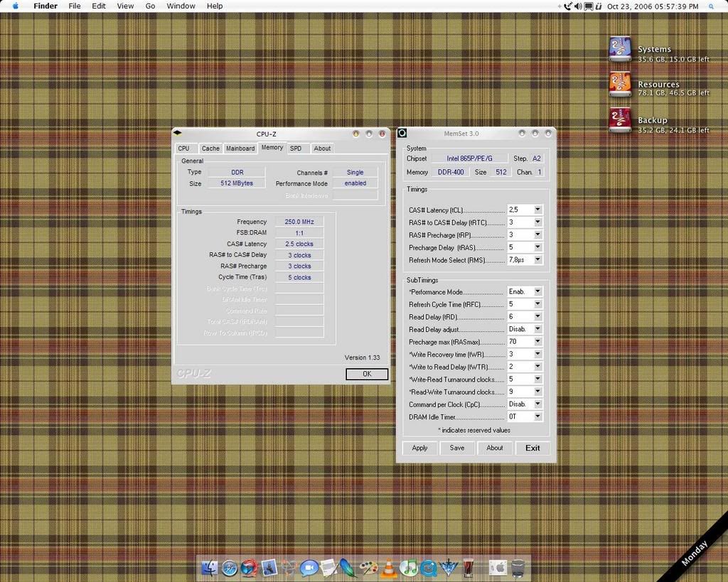The image size is (728, 582).
Task: Switch to the Mainboard tab in CPU-Z
Action: [x=240, y=149]
